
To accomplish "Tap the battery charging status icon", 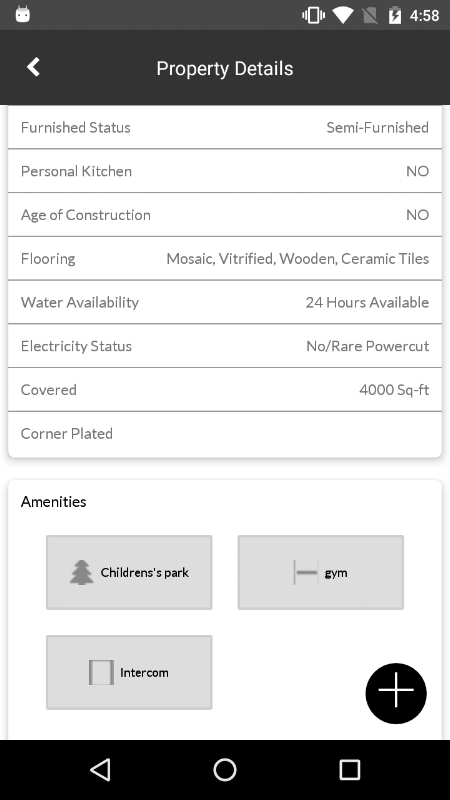I will [395, 15].
